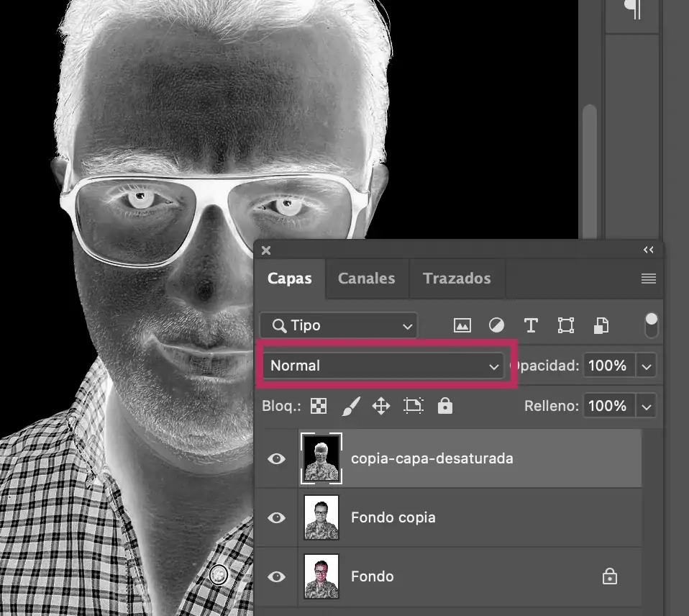This screenshot has width=689, height=616.
Task: Click the padlock on the Fondo layer
Action: 609,576
